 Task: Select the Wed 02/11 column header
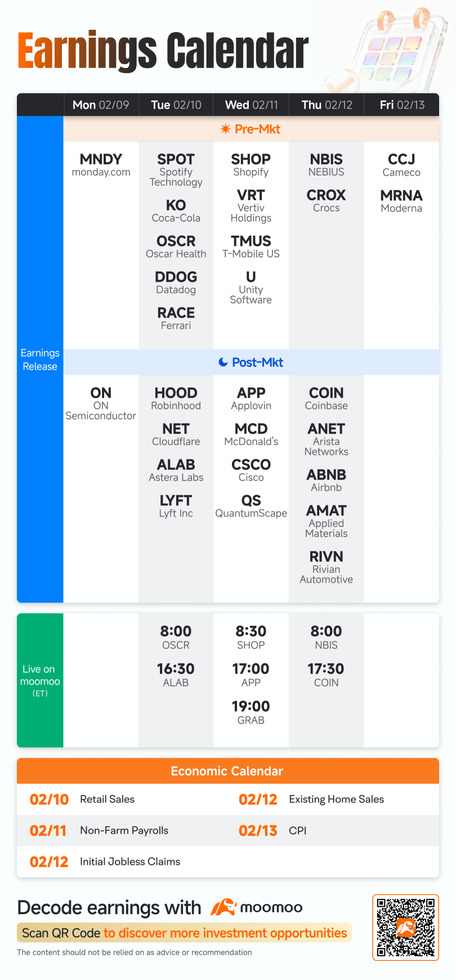click(251, 105)
